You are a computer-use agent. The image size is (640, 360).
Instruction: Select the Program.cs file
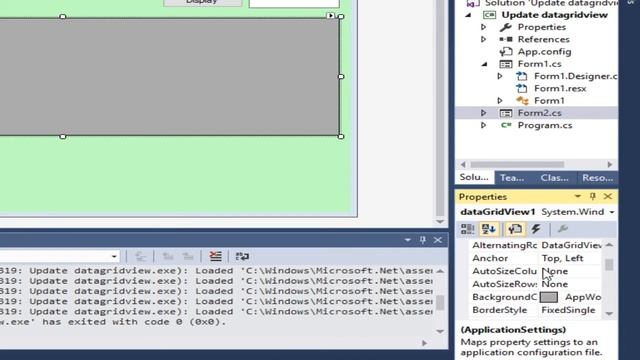tap(544, 125)
